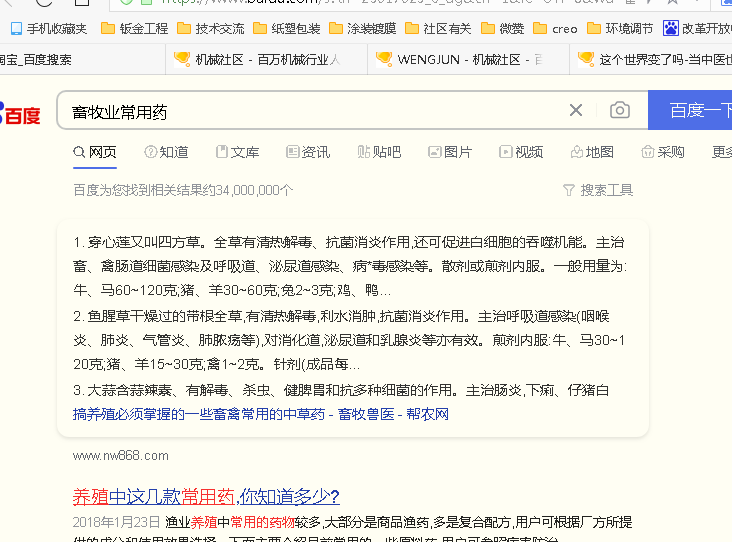This screenshot has height=542, width=732.
Task: Open image search via the camera icon
Action: [620, 111]
